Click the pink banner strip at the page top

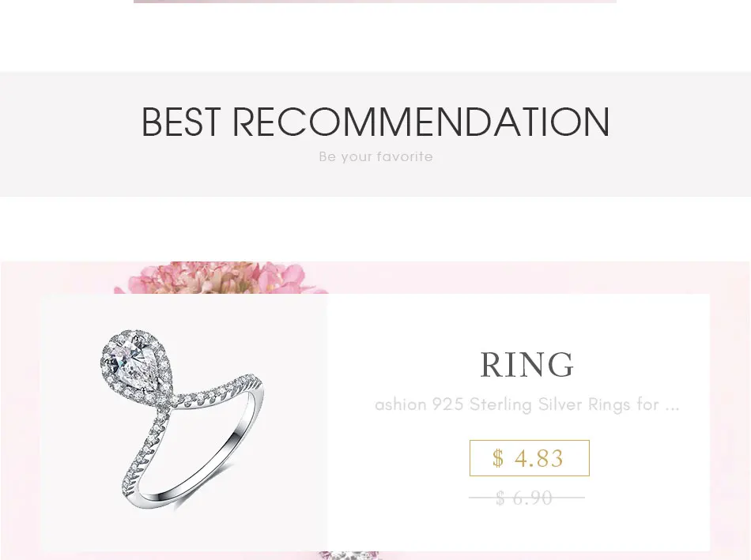tap(375, 2)
